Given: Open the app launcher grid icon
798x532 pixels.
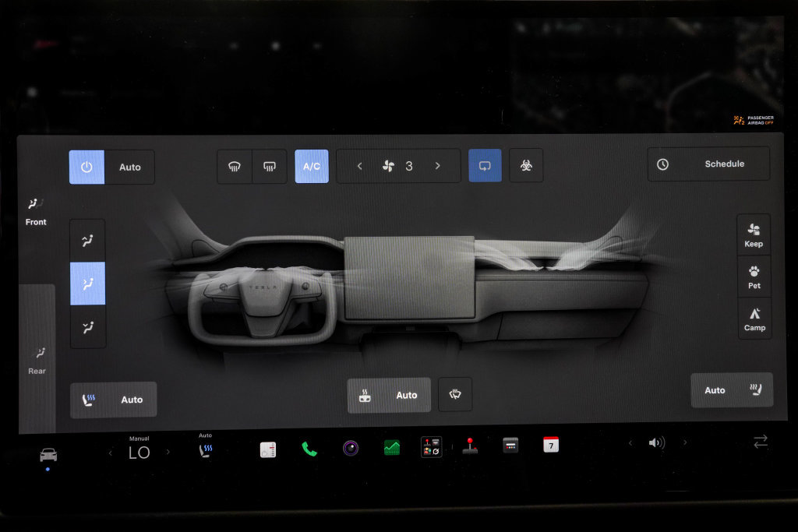Looking at the screenshot, I should [x=432, y=447].
